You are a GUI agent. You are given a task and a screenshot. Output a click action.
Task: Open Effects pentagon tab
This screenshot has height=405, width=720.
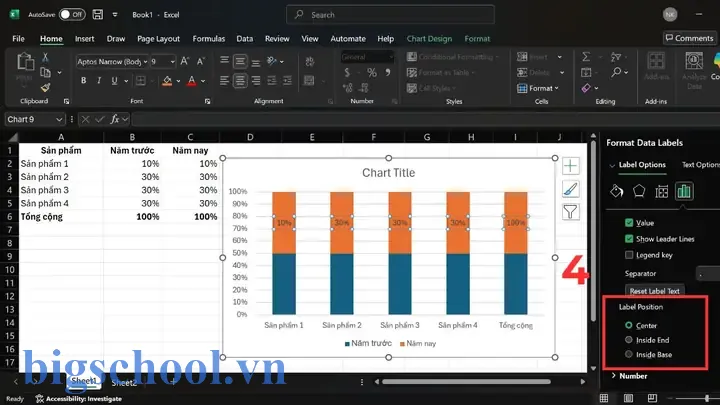639,191
